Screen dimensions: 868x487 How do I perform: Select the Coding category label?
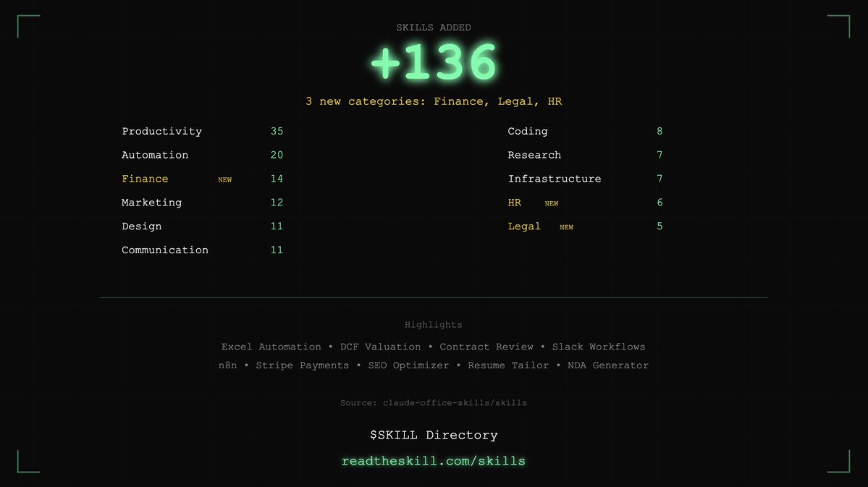(x=528, y=131)
